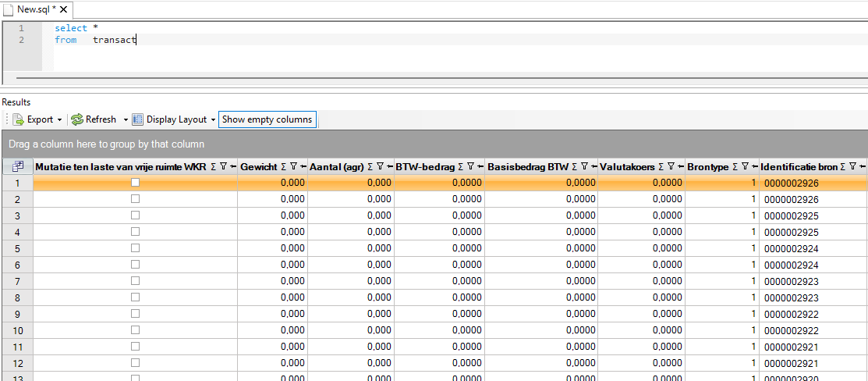The width and height of the screenshot is (868, 381).
Task: Click the Gewicht value 0,000 in row 4
Action: [273, 232]
